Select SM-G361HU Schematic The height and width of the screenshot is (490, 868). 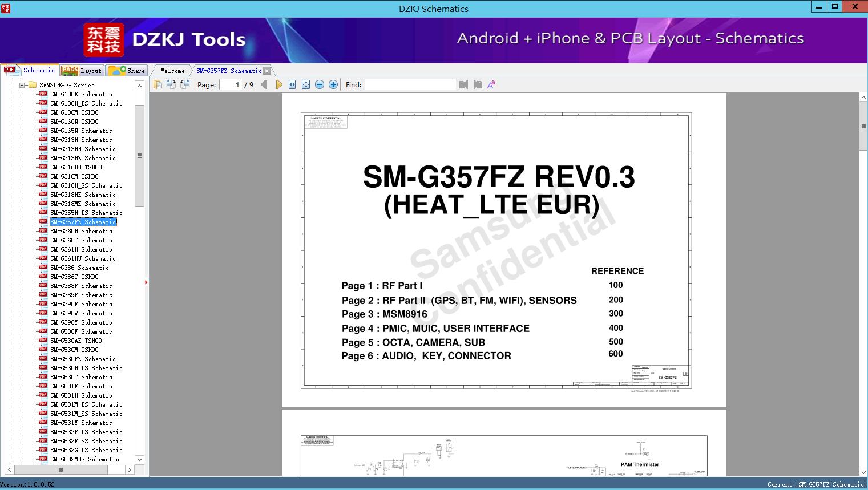[x=83, y=258]
